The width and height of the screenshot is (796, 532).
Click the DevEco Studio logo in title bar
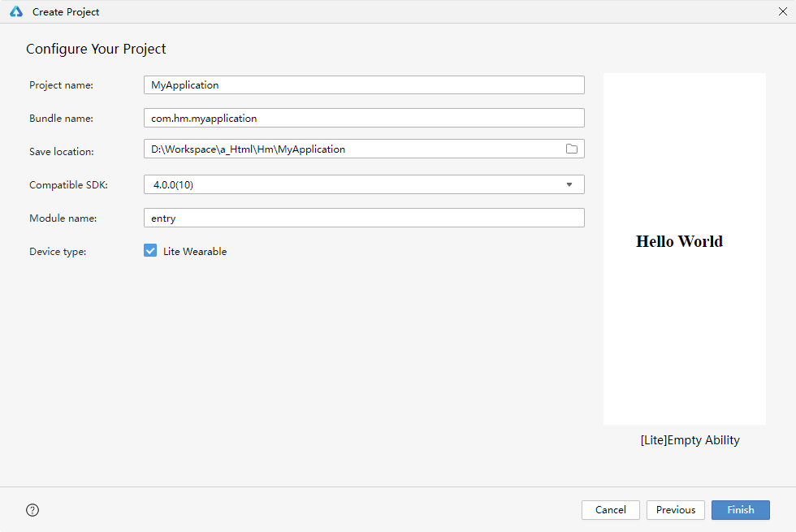(16, 12)
